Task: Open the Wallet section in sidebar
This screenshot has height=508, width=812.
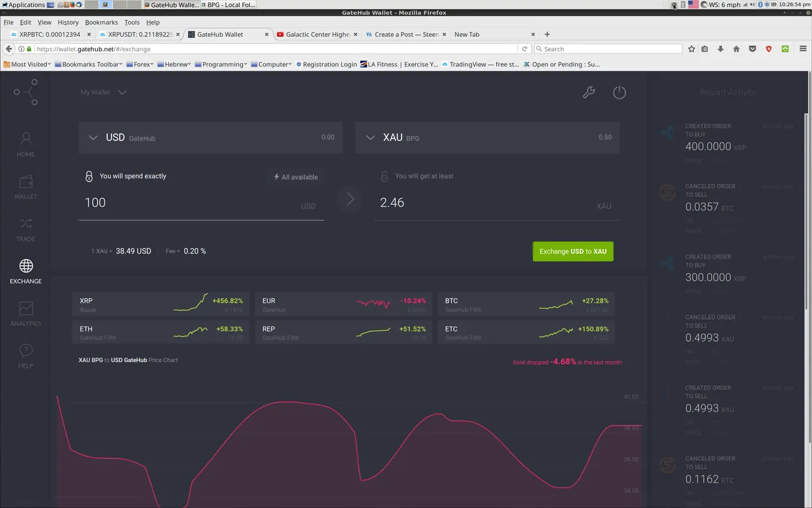Action: 25,187
